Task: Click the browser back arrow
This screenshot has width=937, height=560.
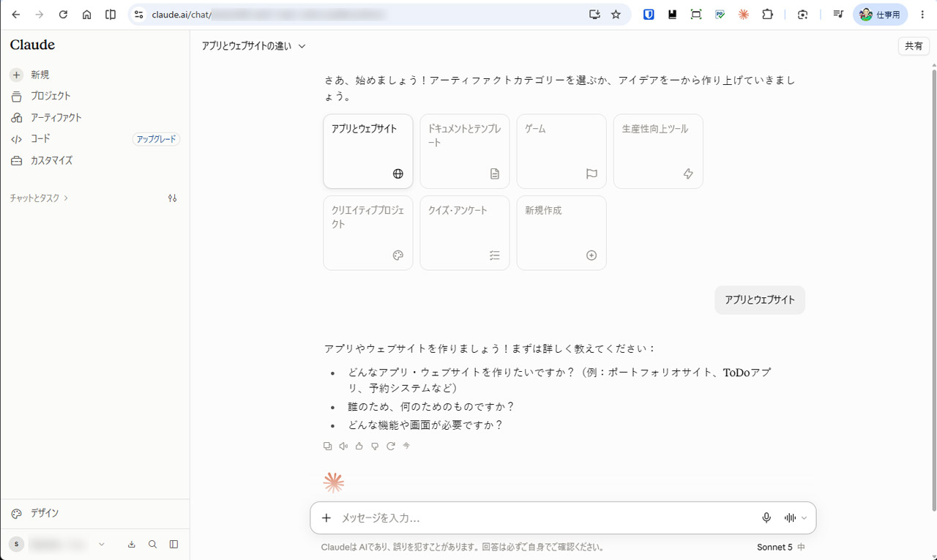Action: [16, 15]
